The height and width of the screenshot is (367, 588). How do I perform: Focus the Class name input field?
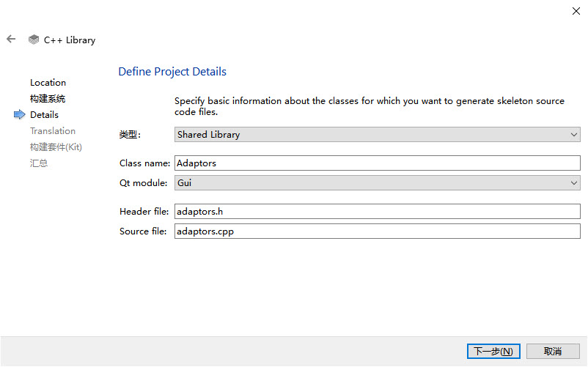tap(378, 163)
